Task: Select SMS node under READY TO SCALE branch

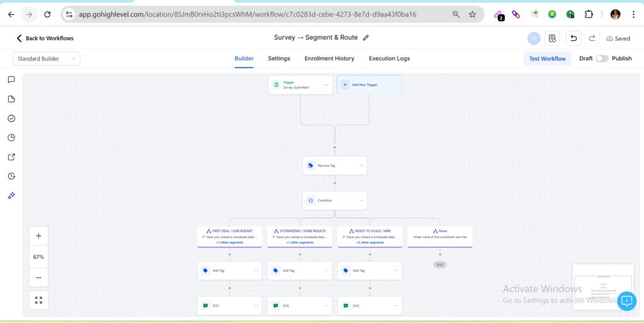Action: point(370,306)
